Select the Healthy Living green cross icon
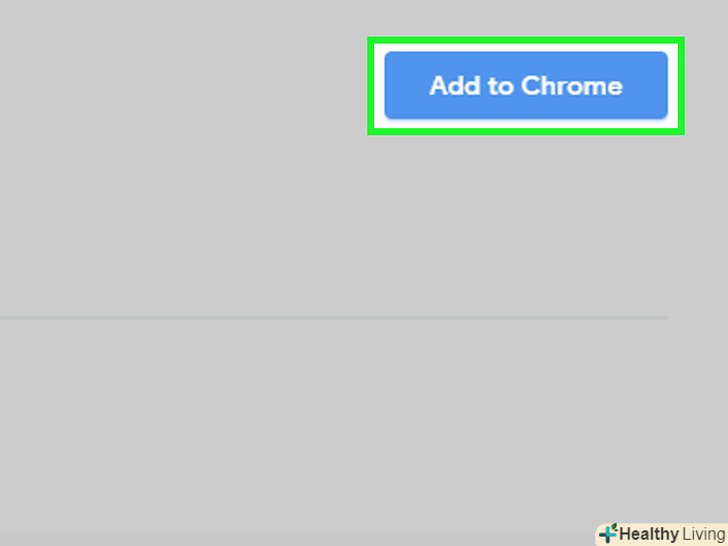Viewport: 728px width, 546px height. click(608, 534)
